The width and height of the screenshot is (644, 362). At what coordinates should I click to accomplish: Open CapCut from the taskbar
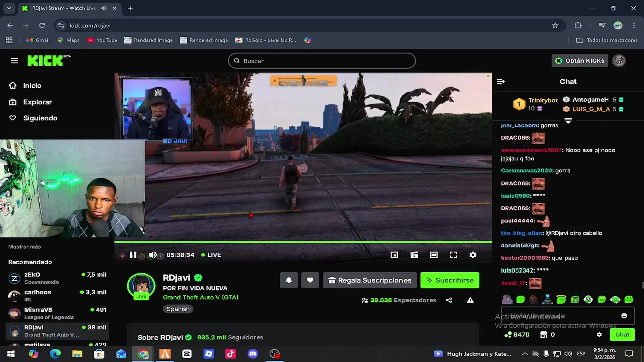tap(187, 354)
